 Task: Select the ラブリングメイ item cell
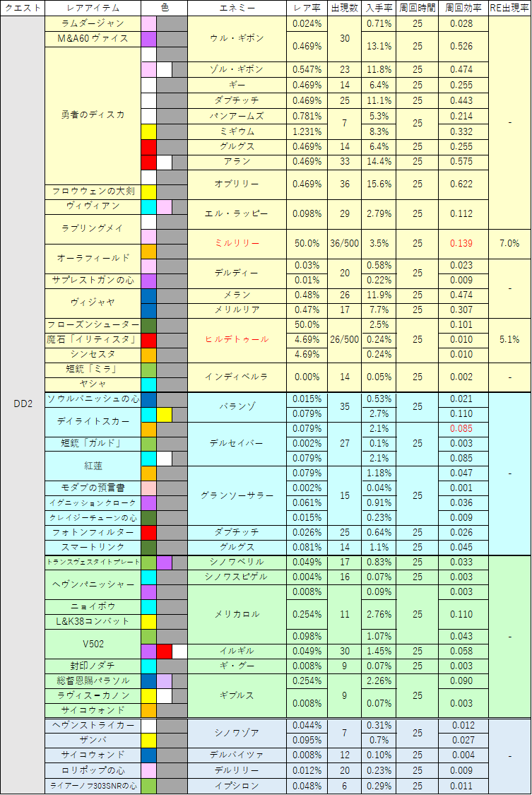[x=93, y=229]
